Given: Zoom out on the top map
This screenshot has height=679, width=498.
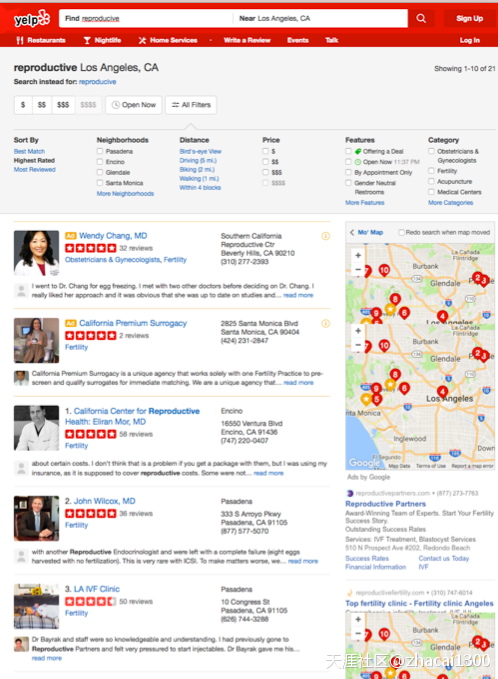Looking at the screenshot, I should [358, 269].
